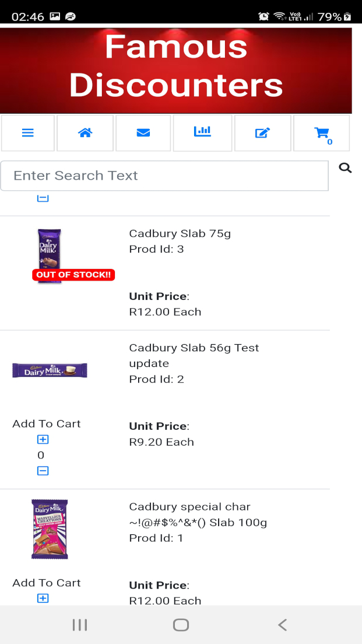Open Cadbury Slab 56g Test update title
The width and height of the screenshot is (362, 644).
click(194, 355)
